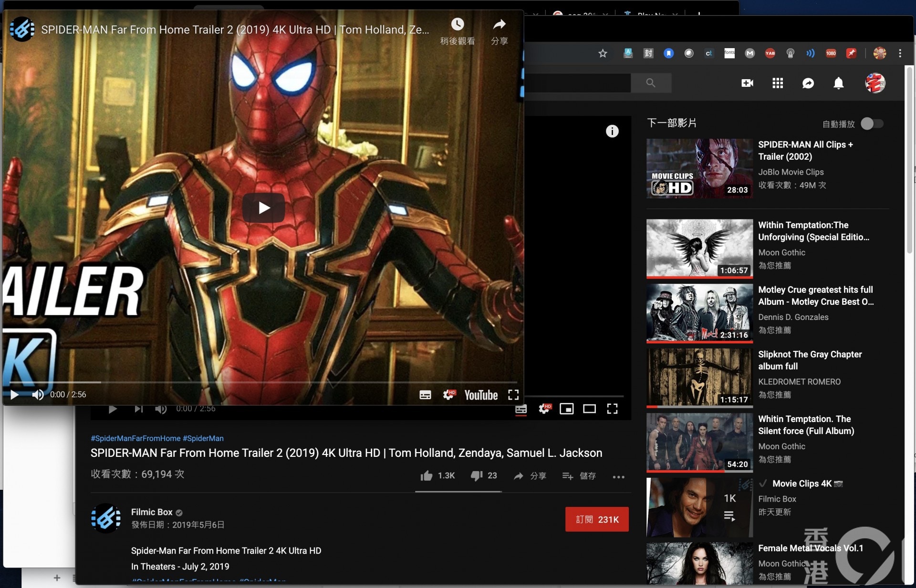Open Chrome's three-dot menu

point(900,53)
